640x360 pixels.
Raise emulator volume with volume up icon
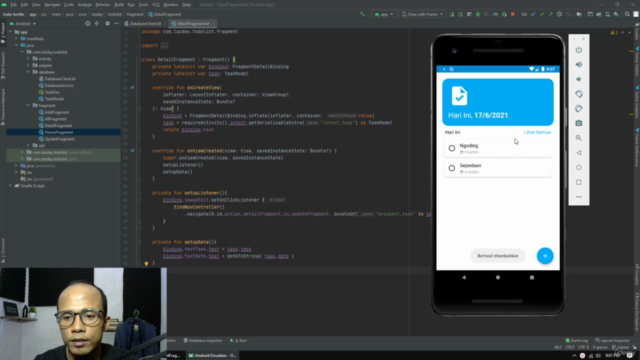579,64
